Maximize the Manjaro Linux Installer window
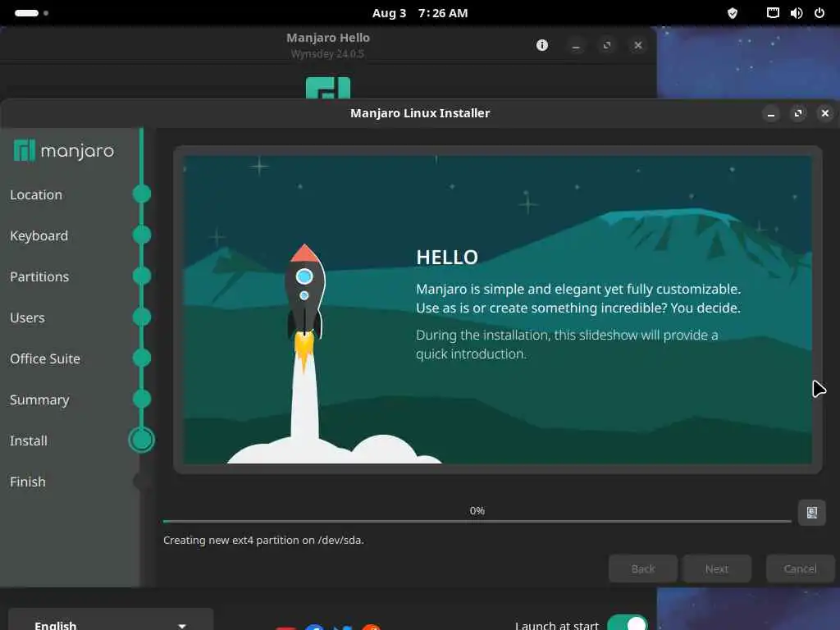The width and height of the screenshot is (840, 630). [x=798, y=113]
